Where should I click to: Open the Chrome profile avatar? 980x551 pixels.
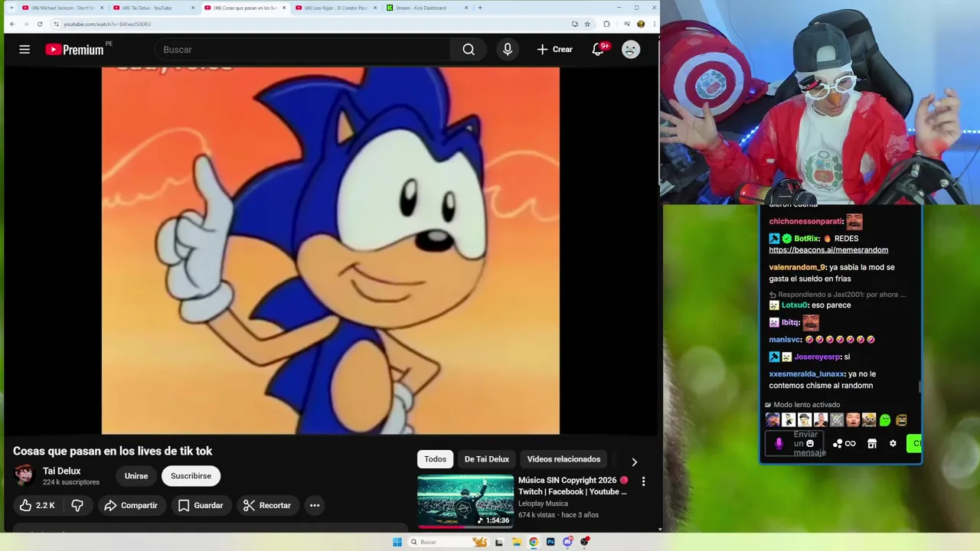[x=641, y=24]
